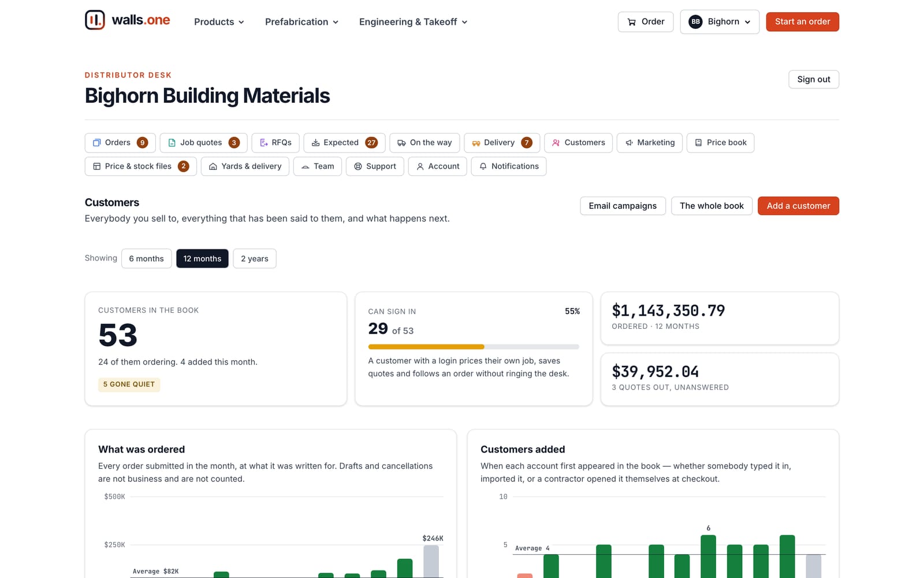Open the Bighorn account dropdown chevron
This screenshot has width=924, height=578.
[747, 22]
